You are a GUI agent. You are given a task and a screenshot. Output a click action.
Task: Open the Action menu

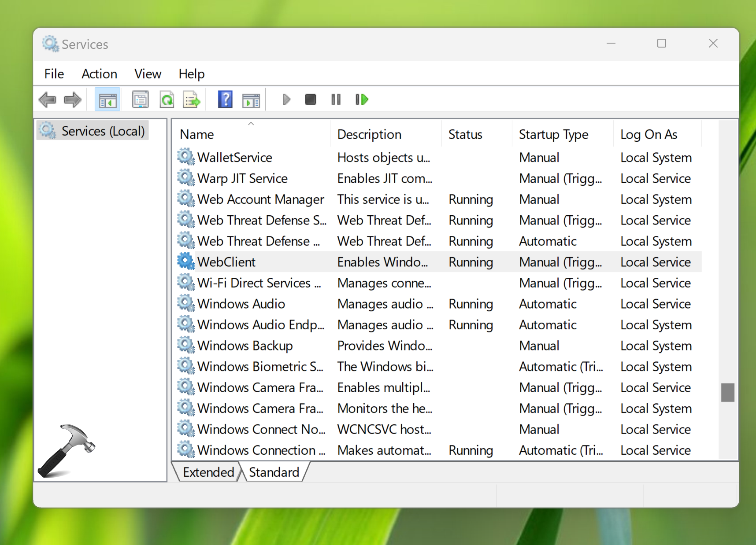coord(99,74)
